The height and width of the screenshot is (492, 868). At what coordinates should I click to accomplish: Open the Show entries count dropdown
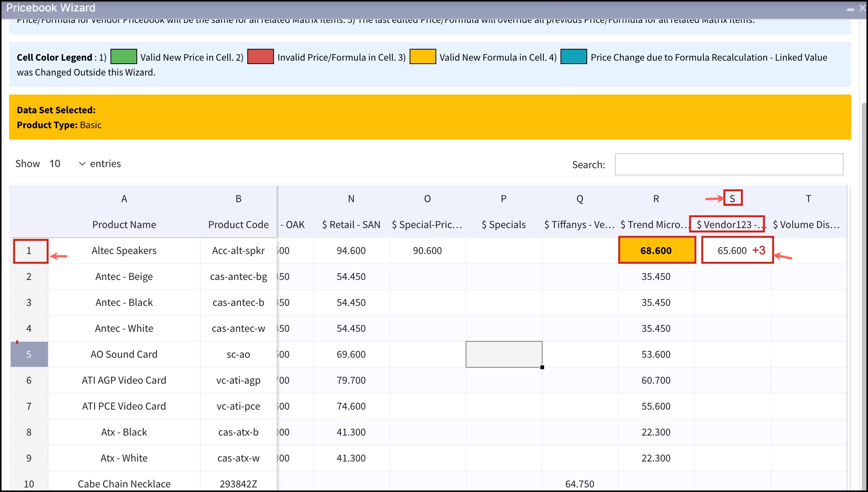click(x=67, y=164)
